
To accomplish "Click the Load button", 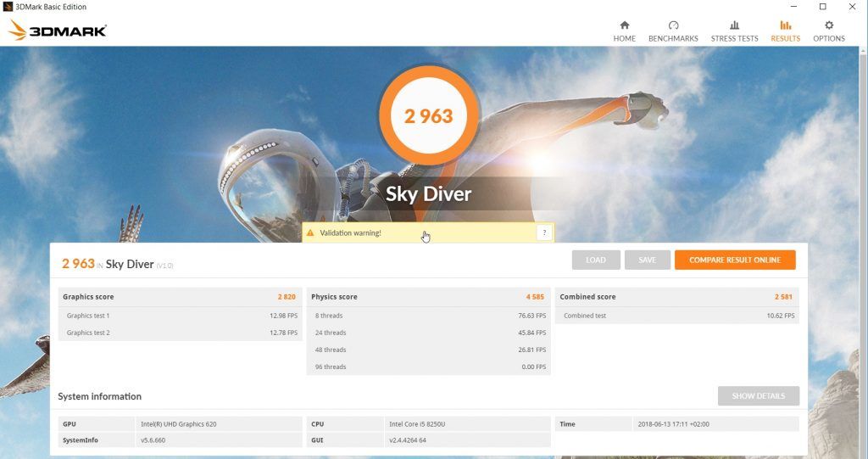I will pos(596,260).
